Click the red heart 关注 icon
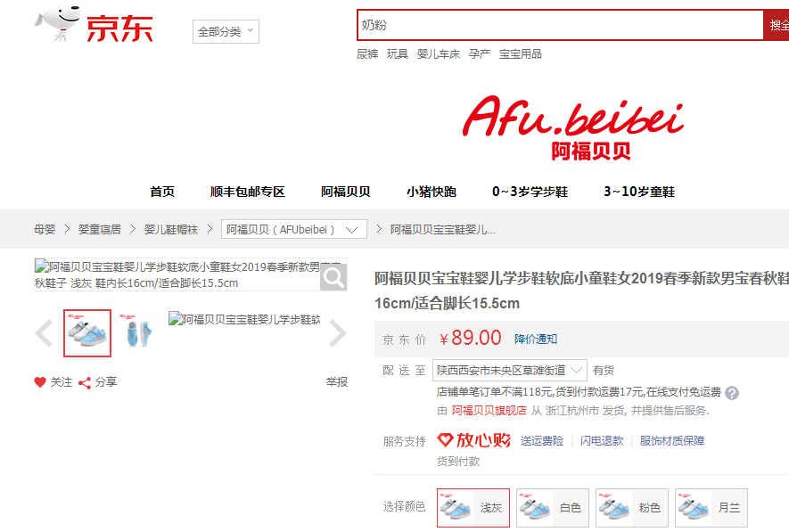 pos(40,382)
